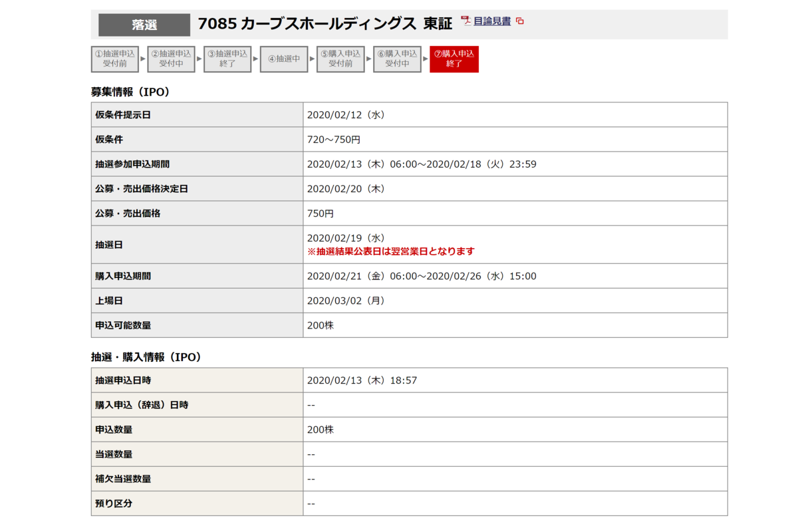This screenshot has height=532, width=798.
Task: Select step ⑥購入申込受付中
Action: coord(397,59)
